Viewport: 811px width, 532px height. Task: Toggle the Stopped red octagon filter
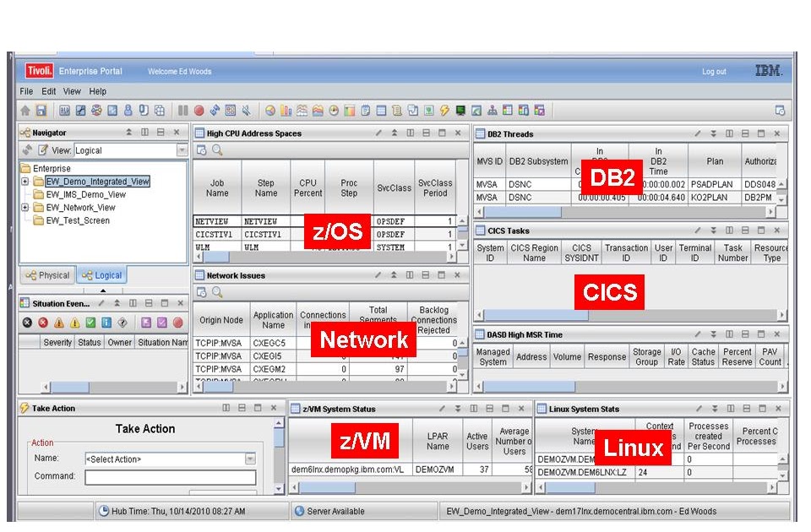(178, 323)
